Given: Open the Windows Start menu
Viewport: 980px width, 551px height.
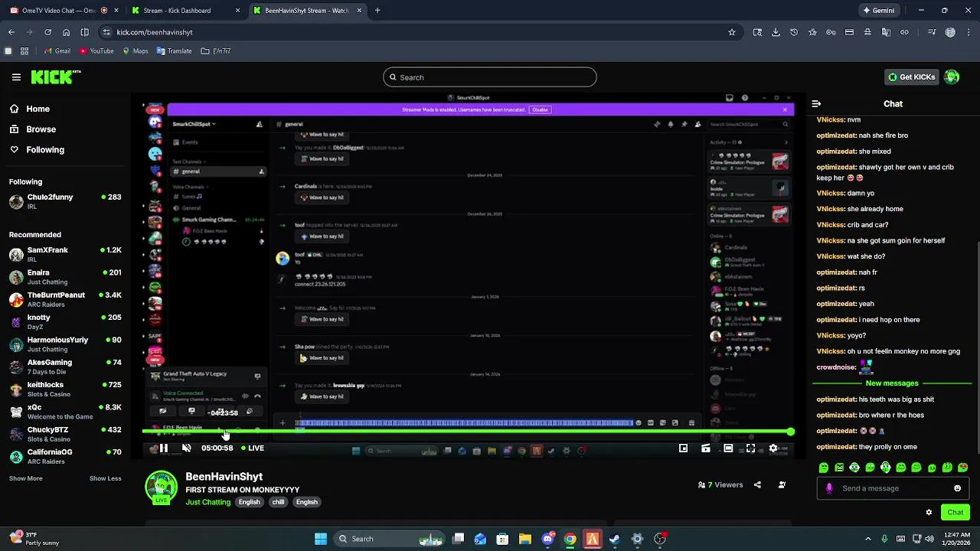Looking at the screenshot, I should point(321,539).
